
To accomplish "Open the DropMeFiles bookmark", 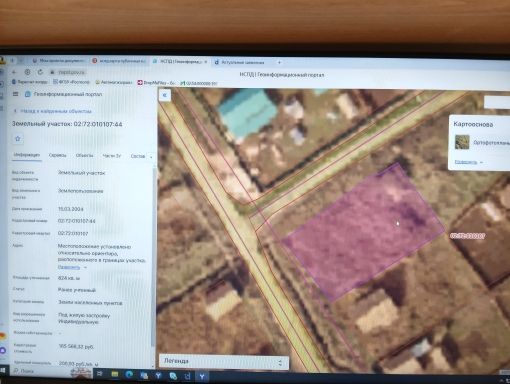I will [157, 83].
